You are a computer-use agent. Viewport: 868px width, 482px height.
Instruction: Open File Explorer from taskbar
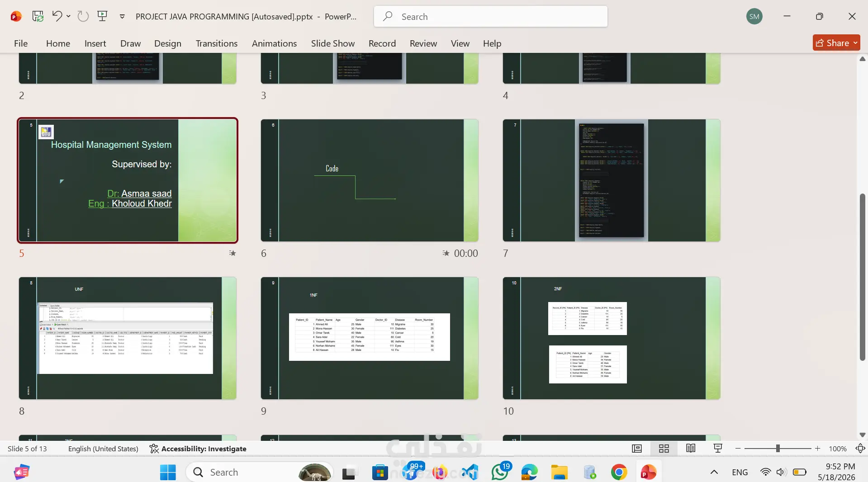[x=560, y=473]
